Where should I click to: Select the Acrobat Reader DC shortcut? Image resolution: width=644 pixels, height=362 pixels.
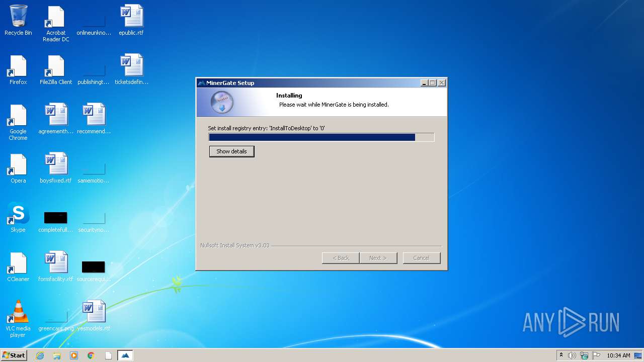56,24
